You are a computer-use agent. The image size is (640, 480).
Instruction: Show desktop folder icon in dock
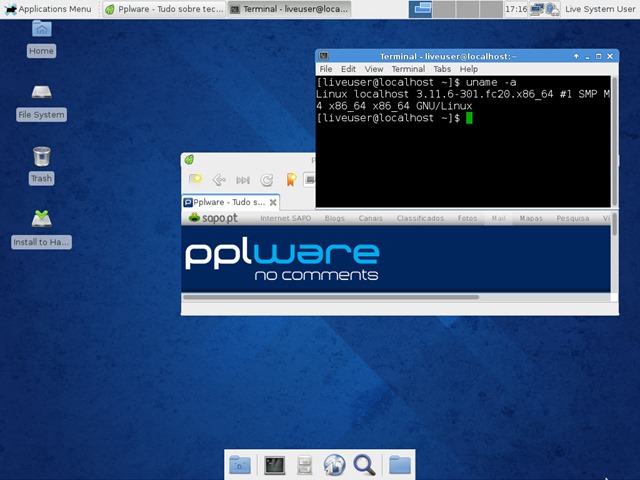(240, 464)
